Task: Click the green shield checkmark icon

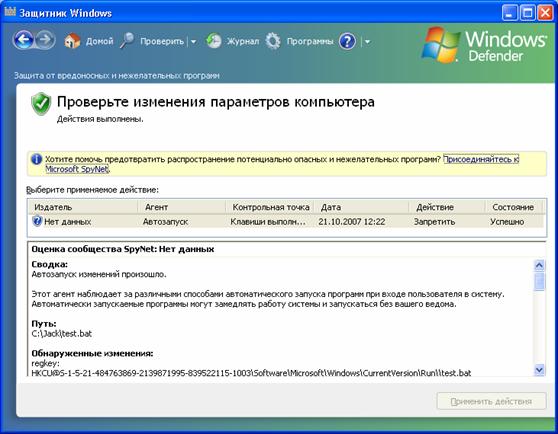Action: (41, 104)
